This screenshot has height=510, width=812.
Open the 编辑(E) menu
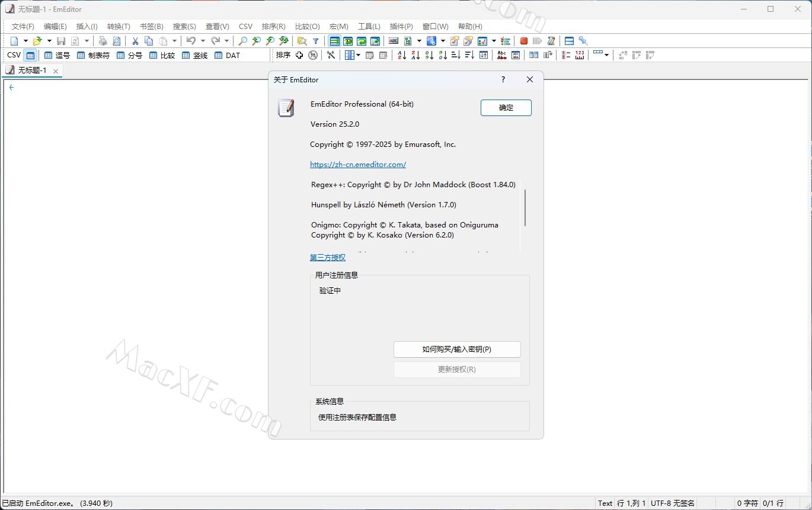[55, 26]
